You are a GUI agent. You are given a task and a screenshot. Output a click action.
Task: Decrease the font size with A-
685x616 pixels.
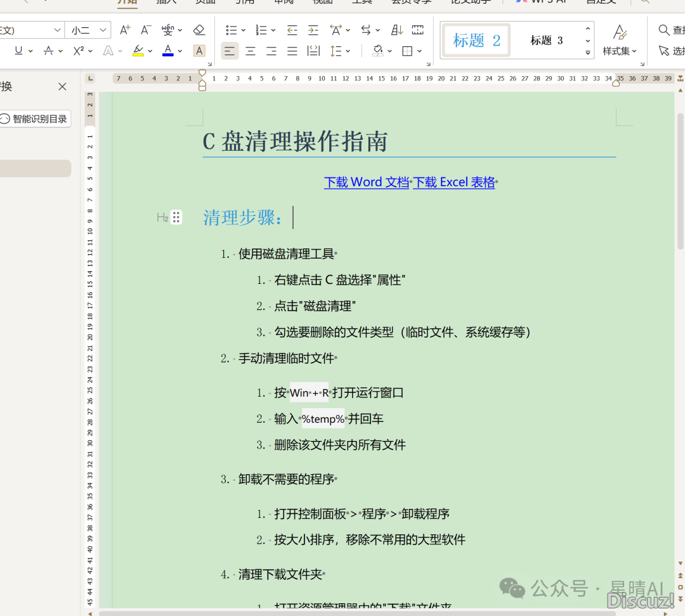[145, 30]
